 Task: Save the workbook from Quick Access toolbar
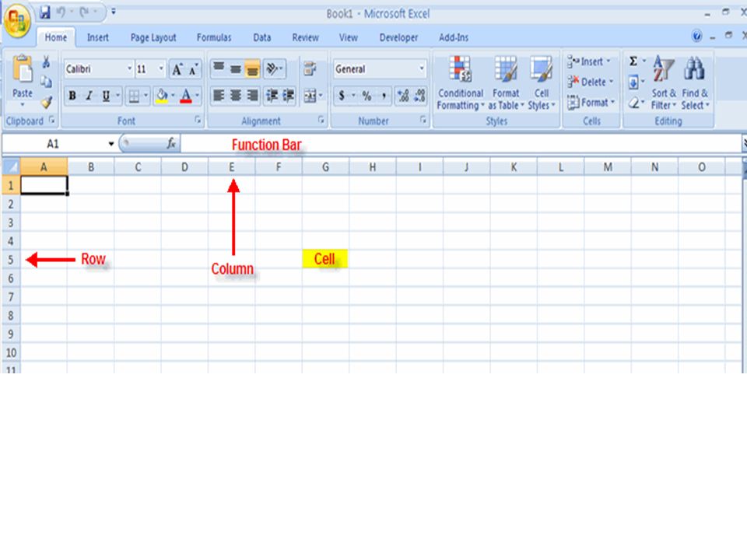[x=45, y=12]
